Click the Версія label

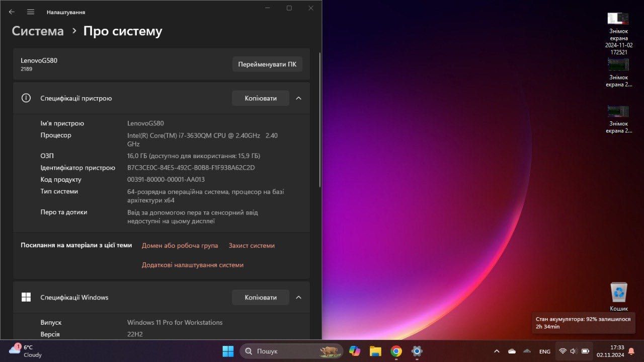(x=50, y=334)
